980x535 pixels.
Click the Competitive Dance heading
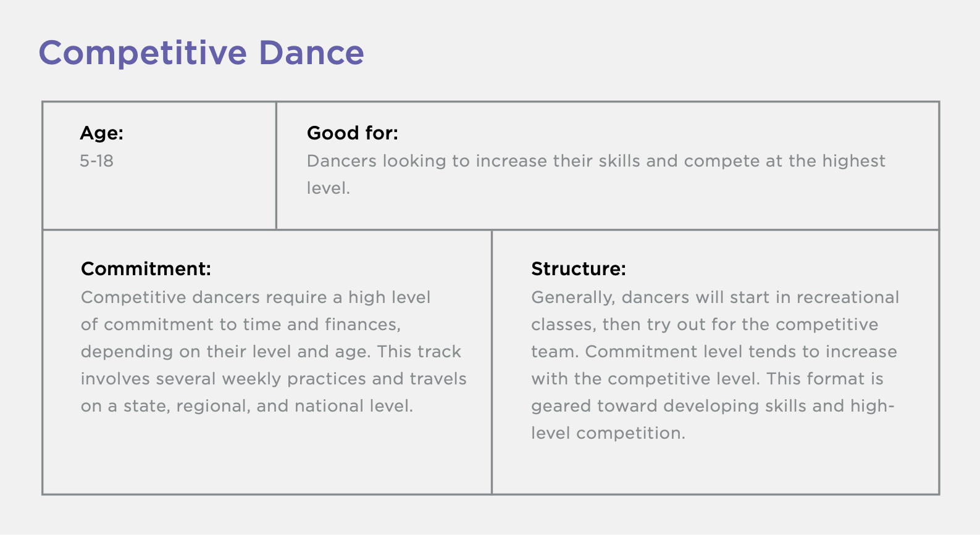(x=201, y=53)
